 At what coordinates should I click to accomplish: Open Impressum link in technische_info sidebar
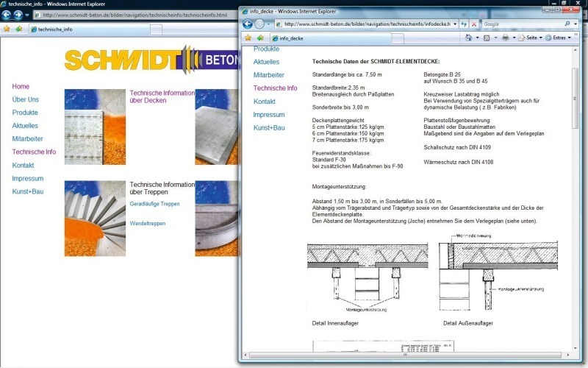(x=28, y=178)
